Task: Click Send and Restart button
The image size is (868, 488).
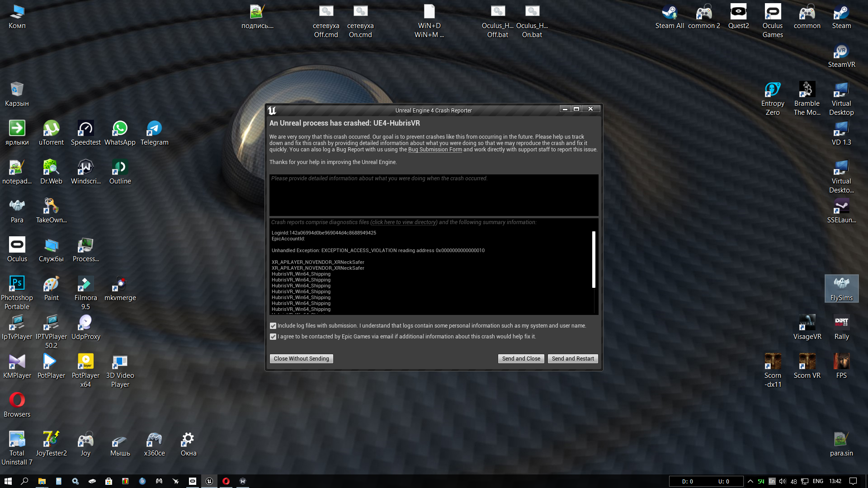Action: pos(573,359)
